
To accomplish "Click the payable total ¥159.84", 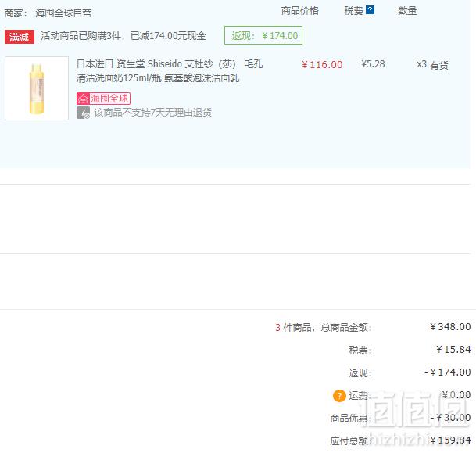I will (x=450, y=440).
